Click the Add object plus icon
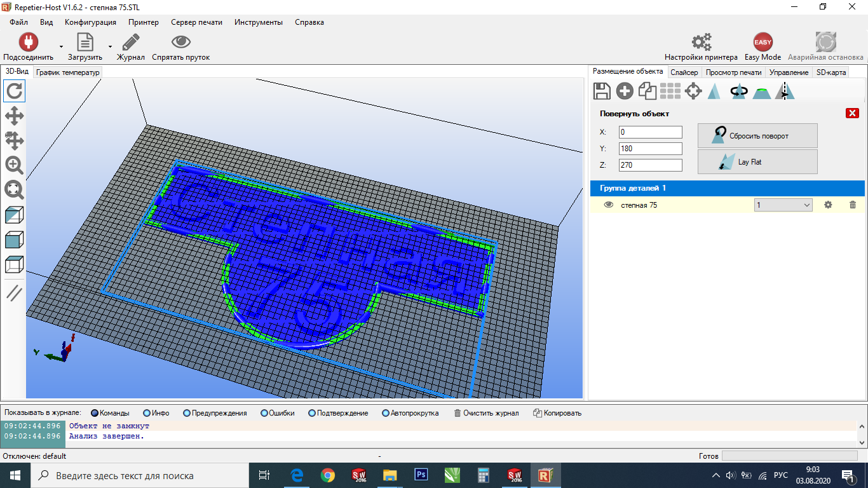868x488 pixels. pos(625,91)
